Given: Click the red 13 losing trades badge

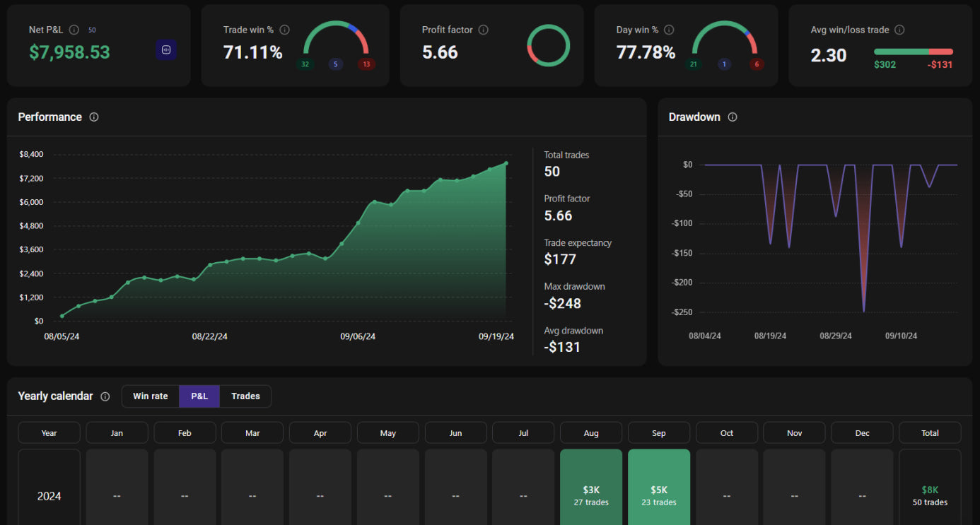Looking at the screenshot, I should pyautogui.click(x=366, y=64).
